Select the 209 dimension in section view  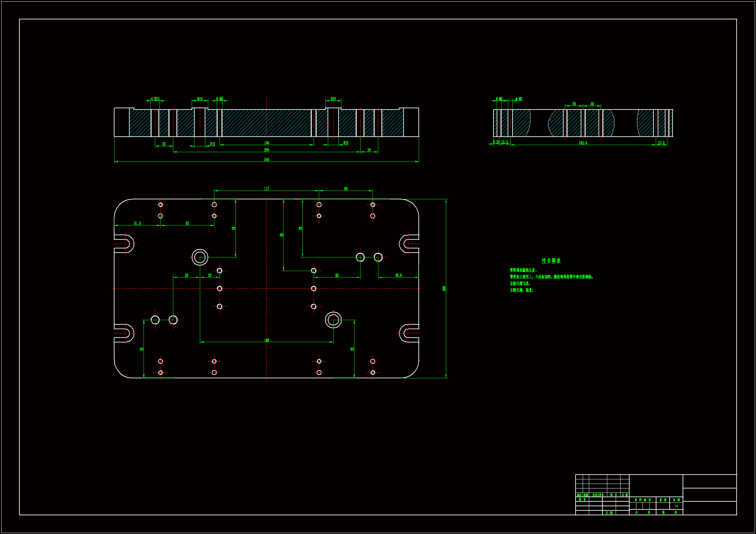tap(266, 150)
